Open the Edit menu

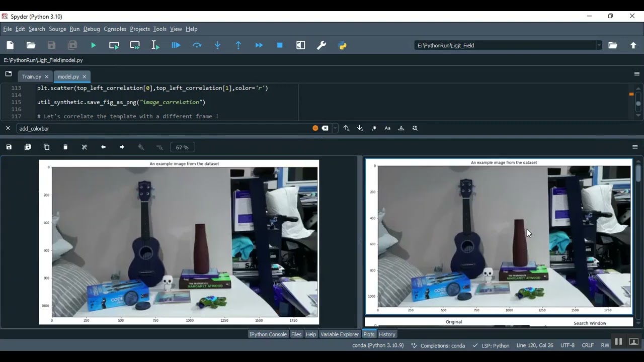pos(20,29)
